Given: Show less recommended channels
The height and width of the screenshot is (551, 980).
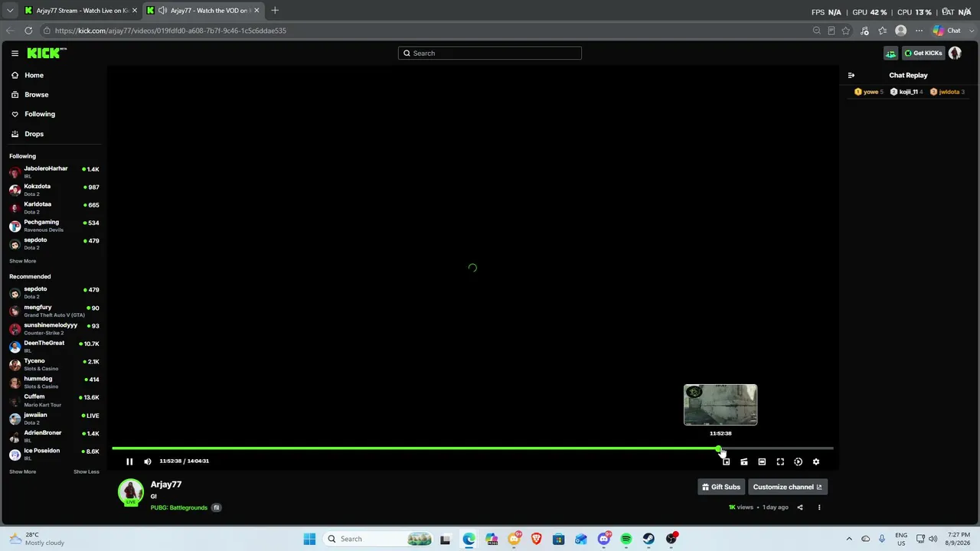Looking at the screenshot, I should 87,471.
